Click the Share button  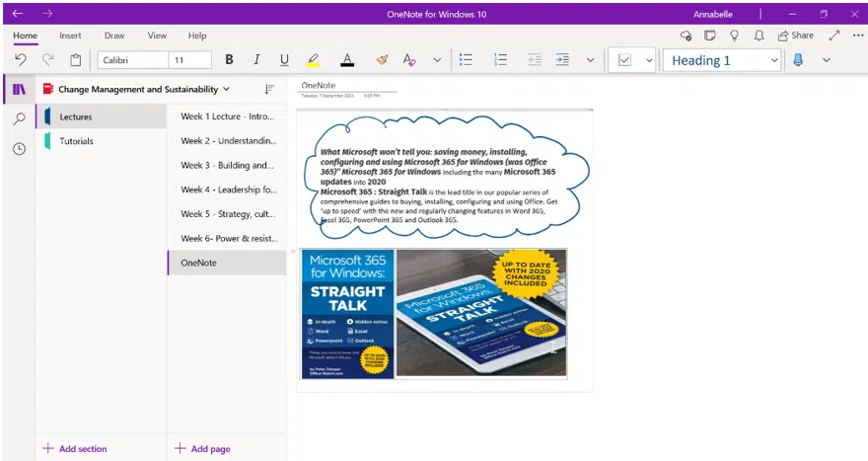pos(795,36)
